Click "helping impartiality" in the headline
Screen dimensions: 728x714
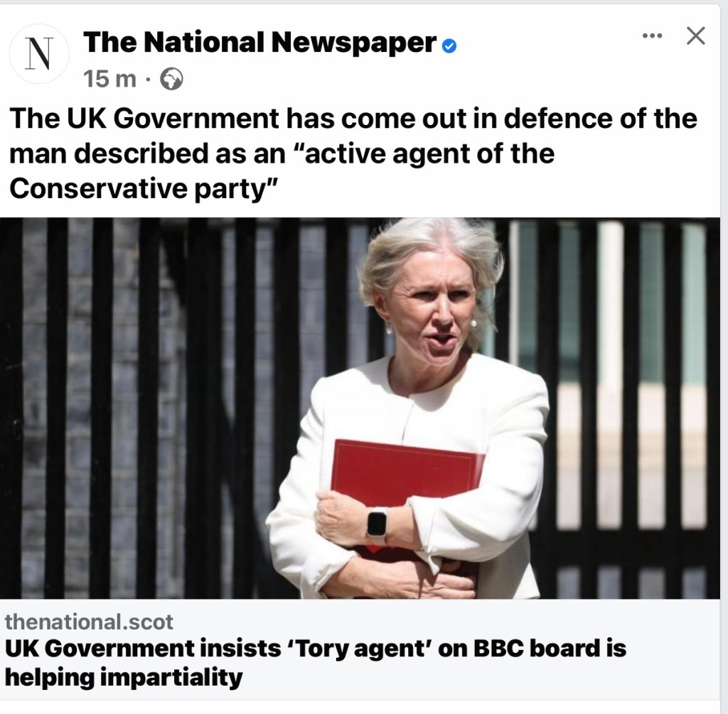[x=124, y=677]
